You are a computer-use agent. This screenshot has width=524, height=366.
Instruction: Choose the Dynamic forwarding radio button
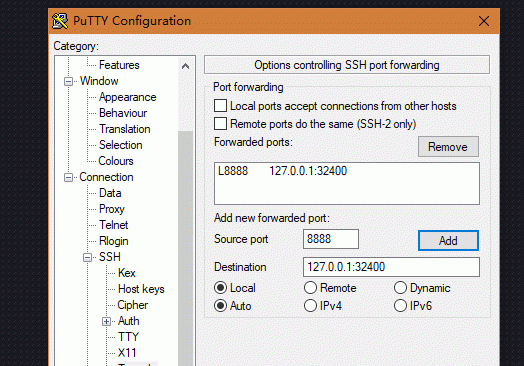coord(400,288)
